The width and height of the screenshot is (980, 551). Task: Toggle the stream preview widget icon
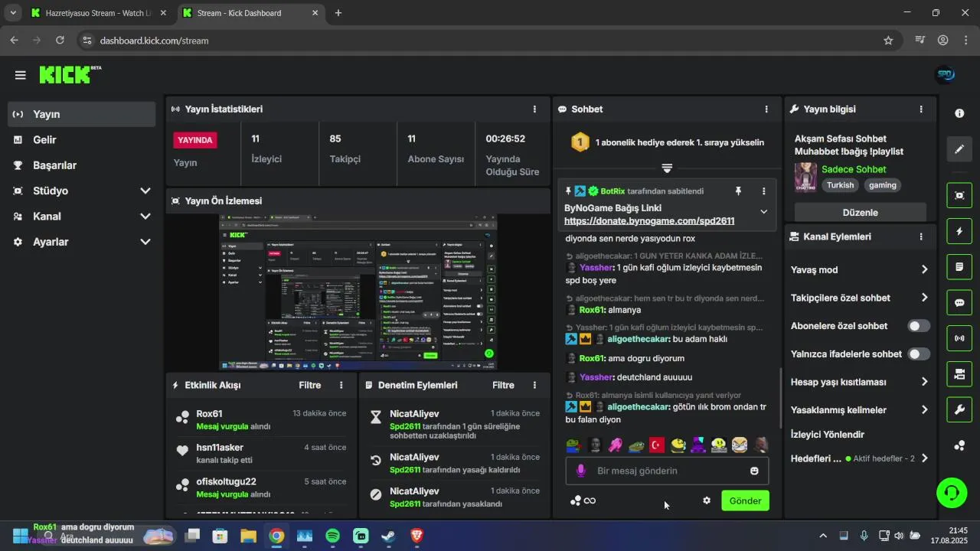coord(959,196)
